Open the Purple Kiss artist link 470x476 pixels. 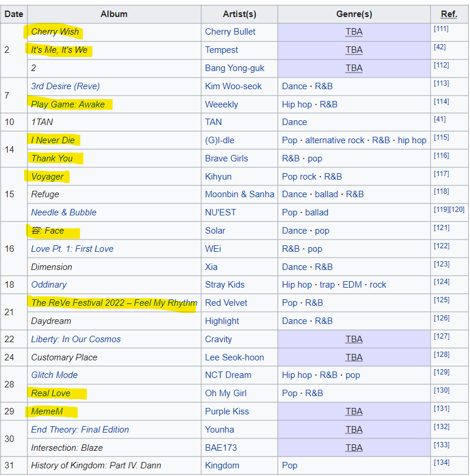pyautogui.click(x=227, y=412)
